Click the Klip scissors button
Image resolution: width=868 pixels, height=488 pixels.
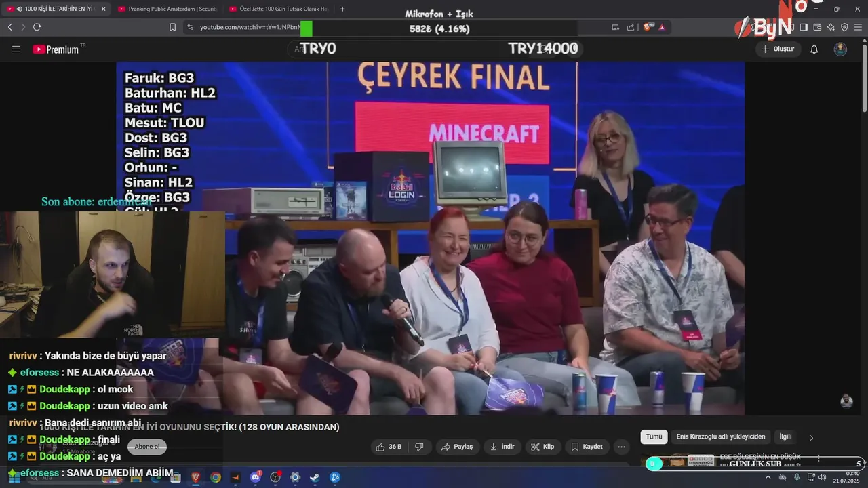(x=542, y=447)
